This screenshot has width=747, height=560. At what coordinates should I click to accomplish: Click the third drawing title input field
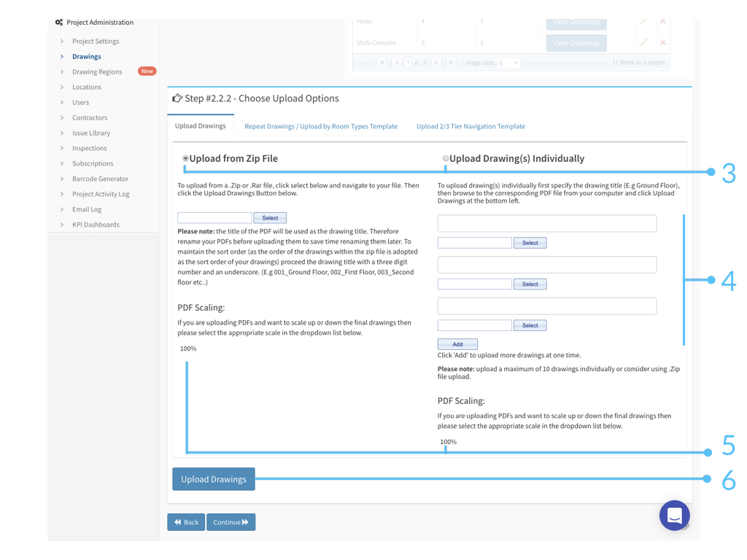click(x=547, y=306)
